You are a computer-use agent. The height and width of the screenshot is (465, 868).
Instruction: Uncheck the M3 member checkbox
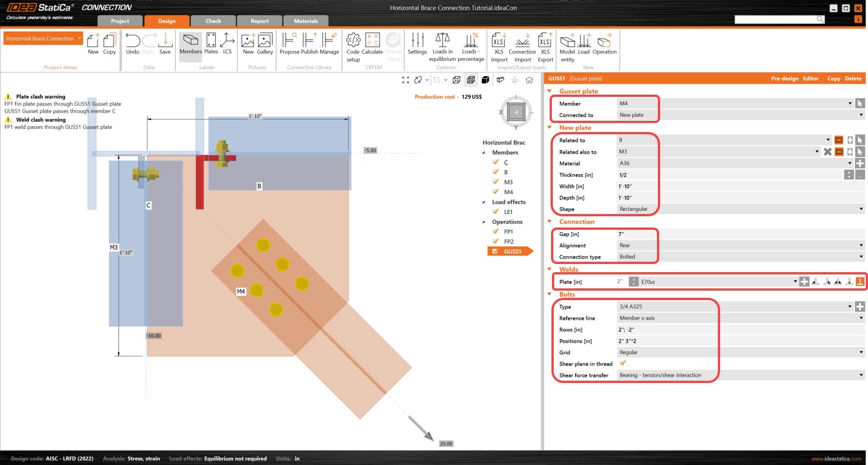496,182
